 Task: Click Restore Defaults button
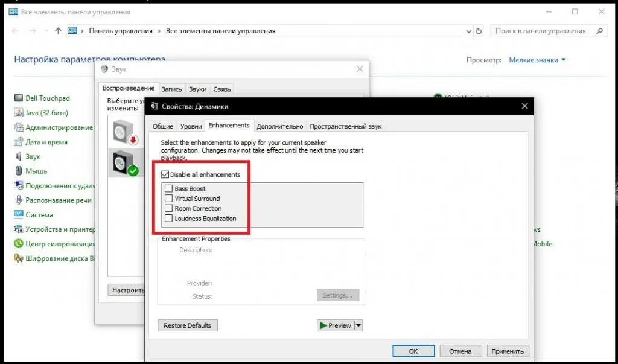pos(188,325)
